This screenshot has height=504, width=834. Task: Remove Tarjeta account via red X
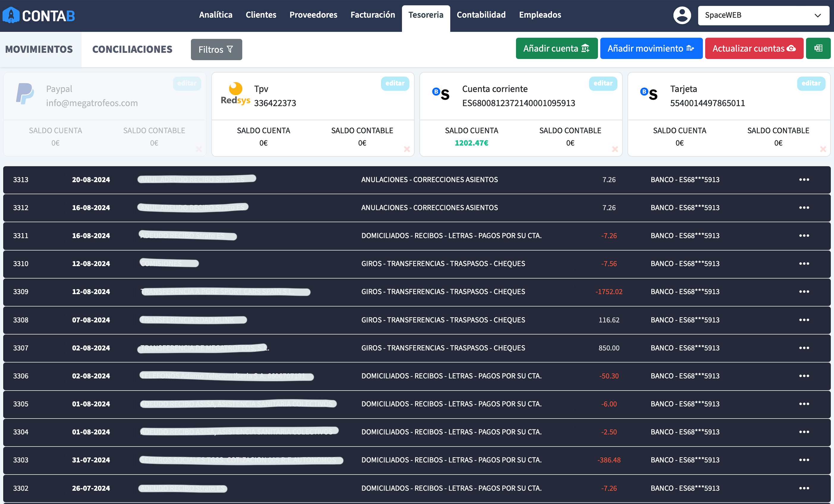click(x=823, y=149)
